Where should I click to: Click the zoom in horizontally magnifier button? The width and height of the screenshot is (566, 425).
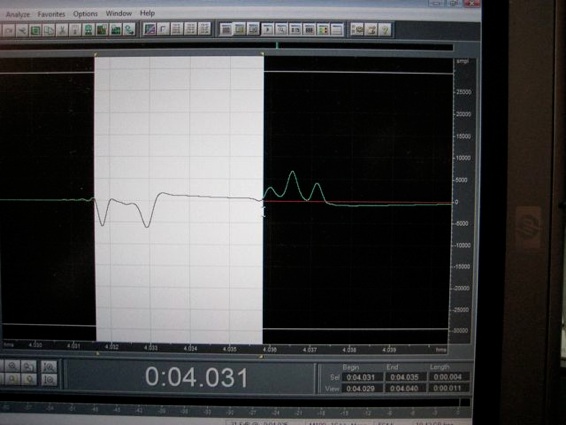click(13, 366)
